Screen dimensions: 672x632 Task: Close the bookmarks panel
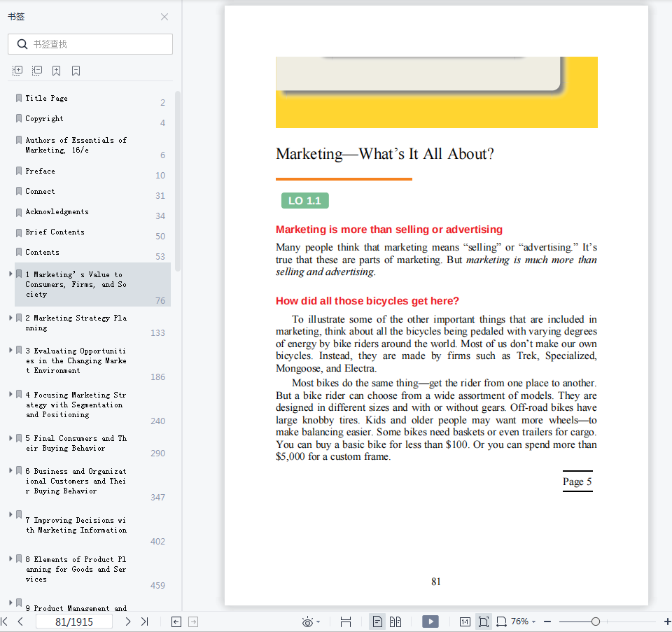click(164, 17)
